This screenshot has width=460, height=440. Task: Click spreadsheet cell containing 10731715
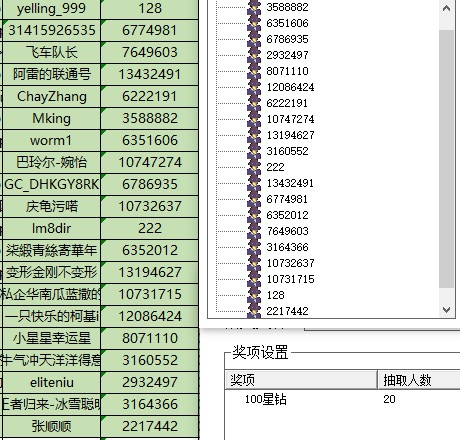click(x=150, y=294)
